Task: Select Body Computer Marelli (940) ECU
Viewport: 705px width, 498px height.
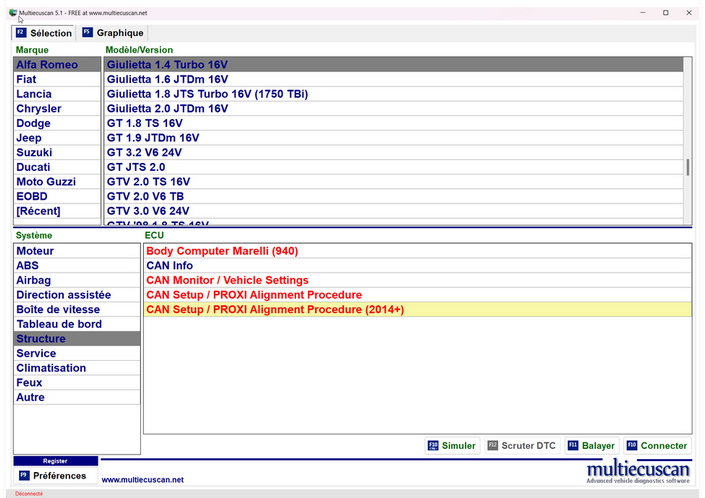Action: [418, 251]
